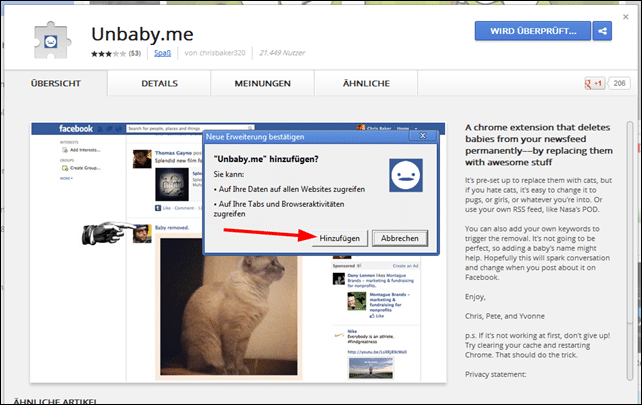Close the extension overlay with the X
Viewport: 642px width, 405px height.
click(626, 17)
